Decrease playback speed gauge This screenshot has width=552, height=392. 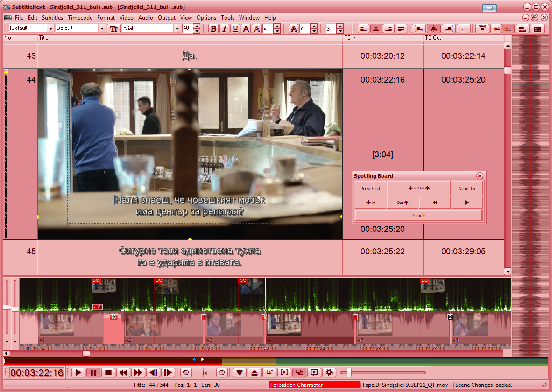coord(186,372)
